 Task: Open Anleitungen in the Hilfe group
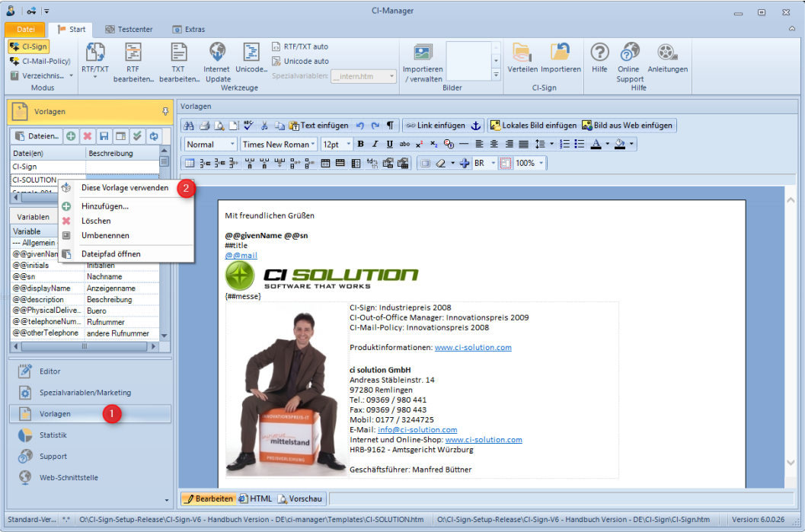(667, 59)
